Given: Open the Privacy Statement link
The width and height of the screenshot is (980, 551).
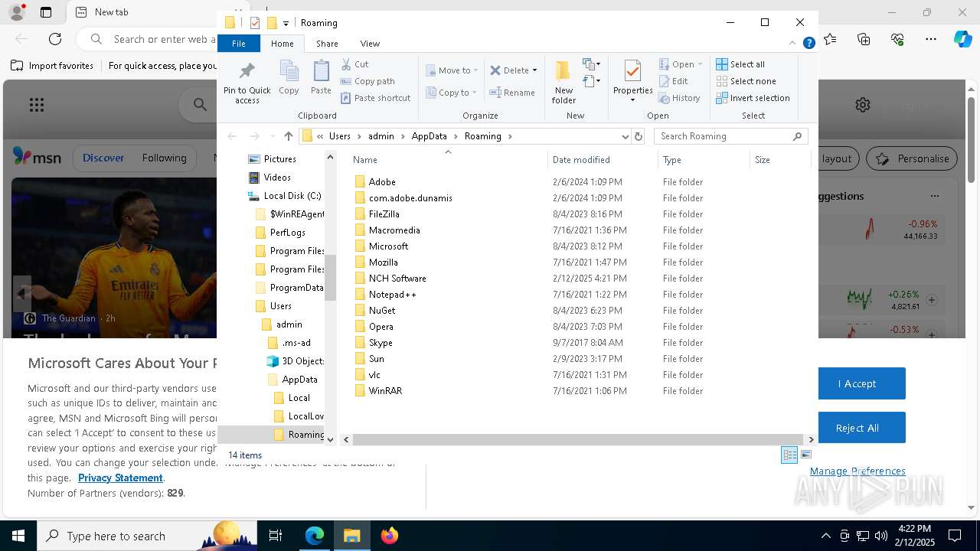Looking at the screenshot, I should pos(120,478).
